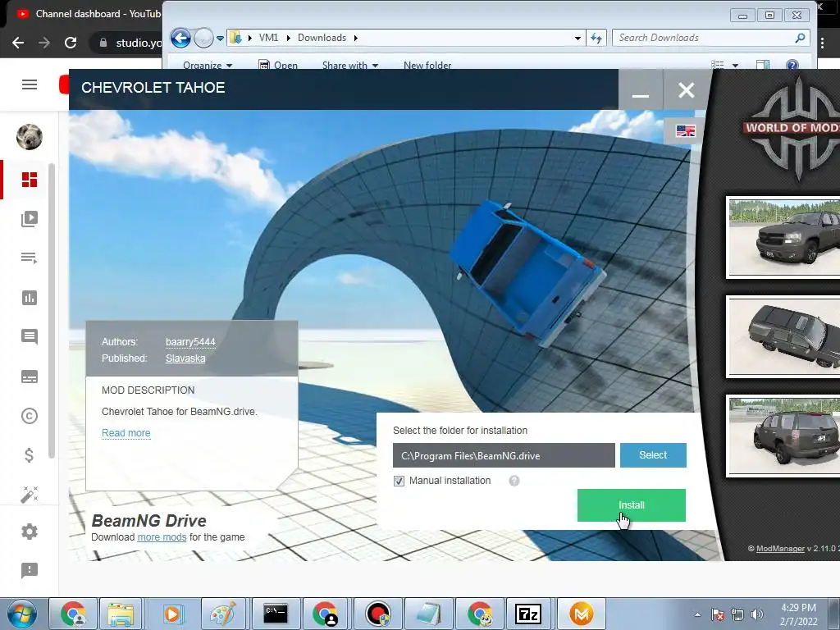Click Explorer back navigation button

point(181,38)
